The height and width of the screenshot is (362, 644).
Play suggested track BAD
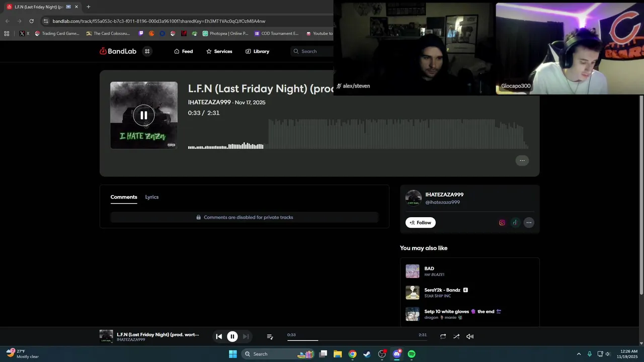coord(429,268)
